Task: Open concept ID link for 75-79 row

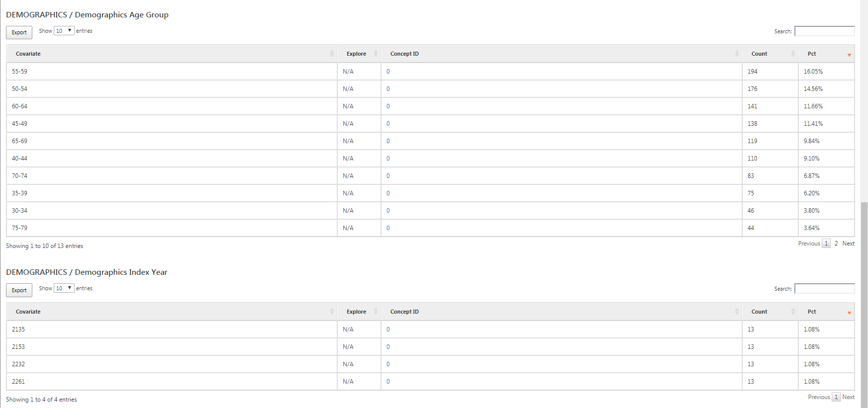Action: (388, 228)
